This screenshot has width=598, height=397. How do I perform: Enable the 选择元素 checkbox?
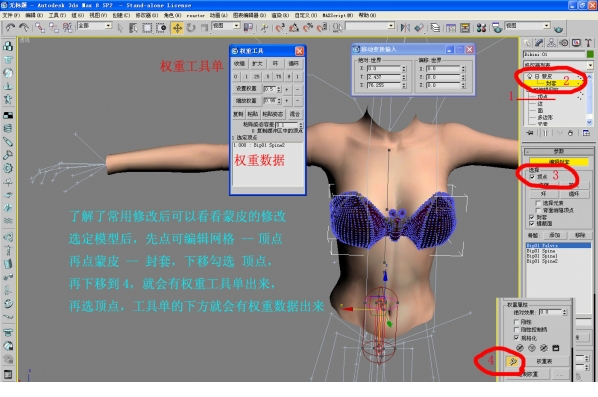click(539, 203)
